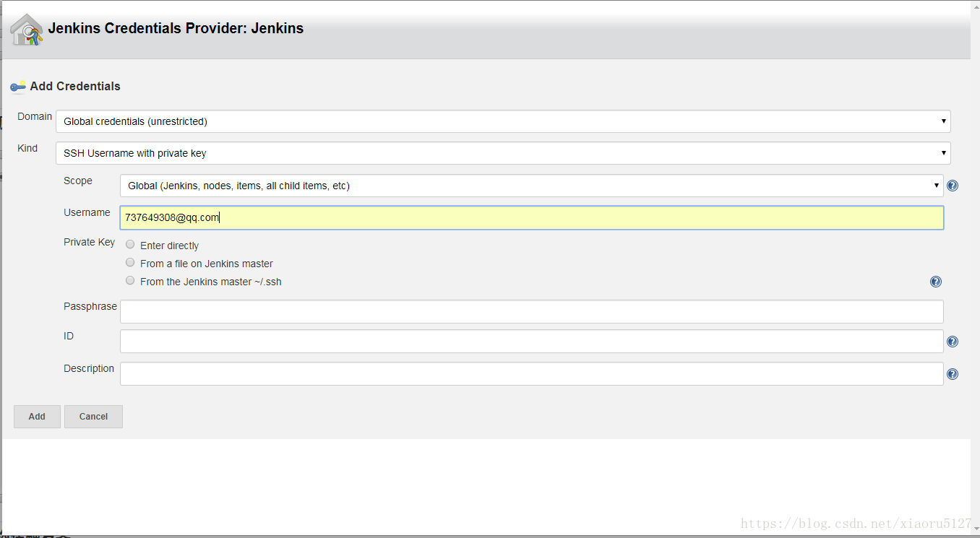Open the Kind dropdown
The image size is (980, 538).
pos(503,153)
